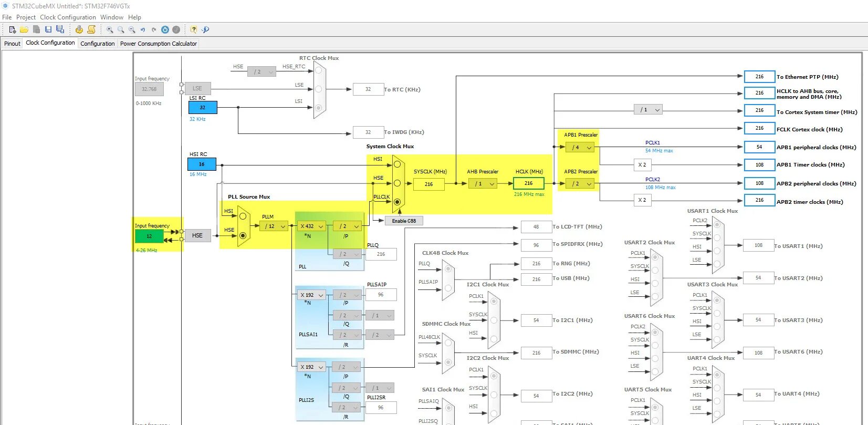Click the Enable CSS button
The image size is (868, 425).
pos(404,221)
